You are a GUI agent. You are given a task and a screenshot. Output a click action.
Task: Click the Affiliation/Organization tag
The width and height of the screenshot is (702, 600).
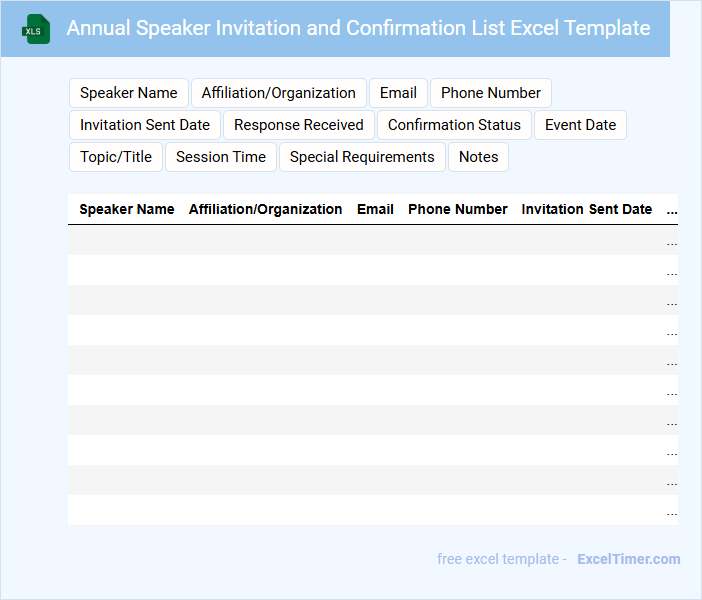click(x=278, y=93)
